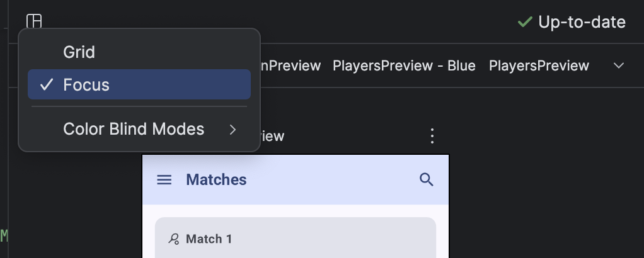Click the Up-to-date status text
Viewport: 644px width, 258px height.
pos(582,22)
